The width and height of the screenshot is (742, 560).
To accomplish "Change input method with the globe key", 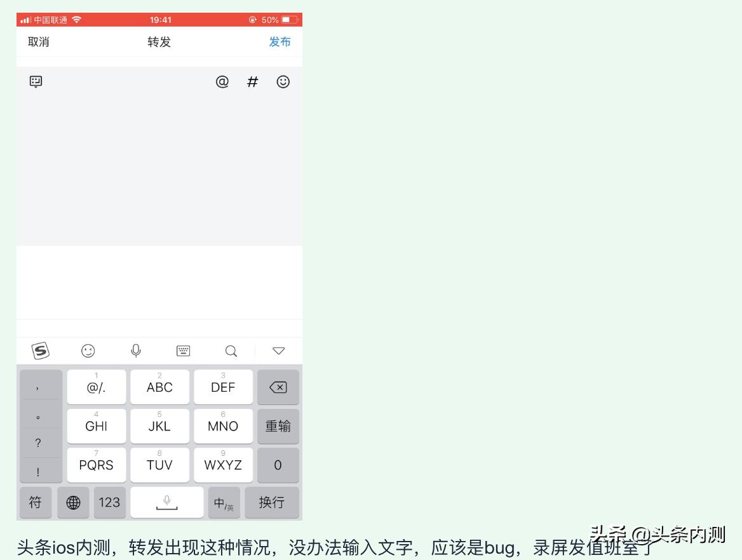I will coord(72,502).
